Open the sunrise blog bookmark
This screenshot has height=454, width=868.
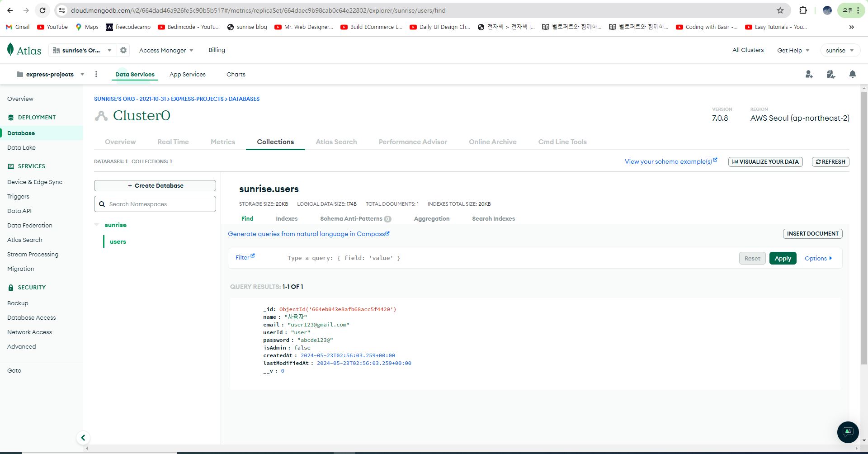coord(247,27)
